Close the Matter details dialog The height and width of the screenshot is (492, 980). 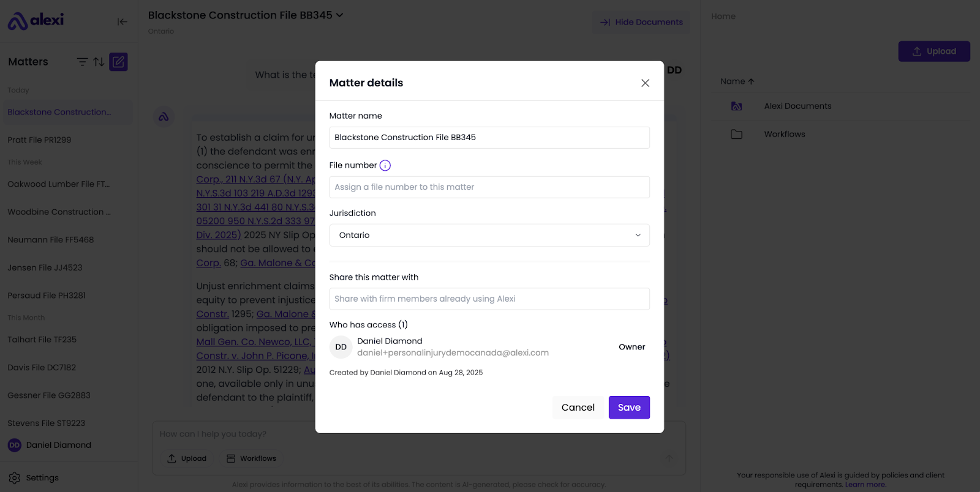pos(645,83)
